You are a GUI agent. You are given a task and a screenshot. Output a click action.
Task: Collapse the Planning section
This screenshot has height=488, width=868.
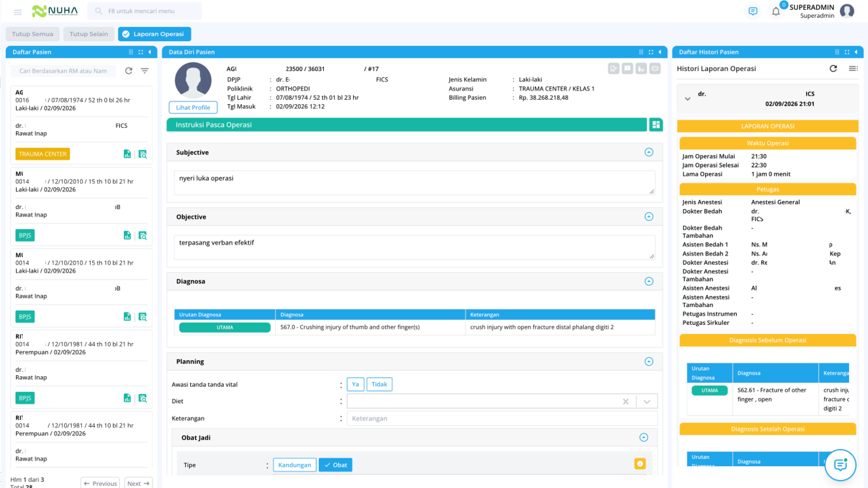[x=649, y=361]
